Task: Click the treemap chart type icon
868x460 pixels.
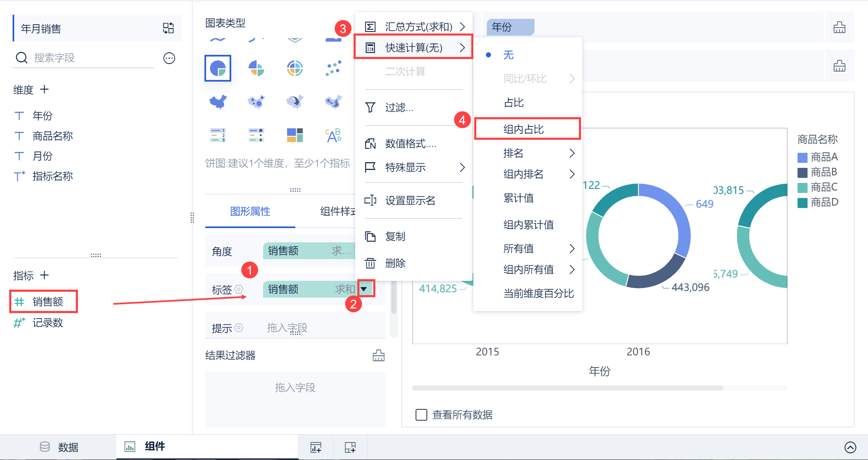Action: coord(294,135)
